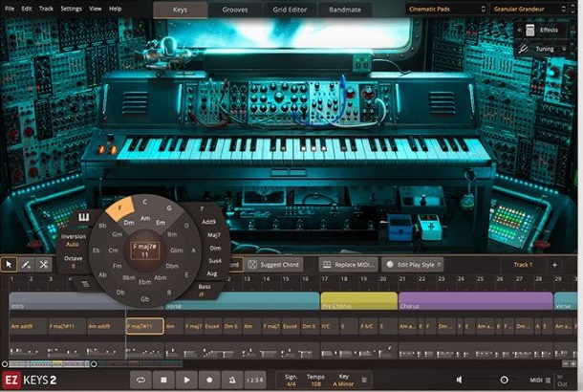This screenshot has width=583, height=392.
Task: Apply the Add9 chord color
Action: [x=208, y=222]
